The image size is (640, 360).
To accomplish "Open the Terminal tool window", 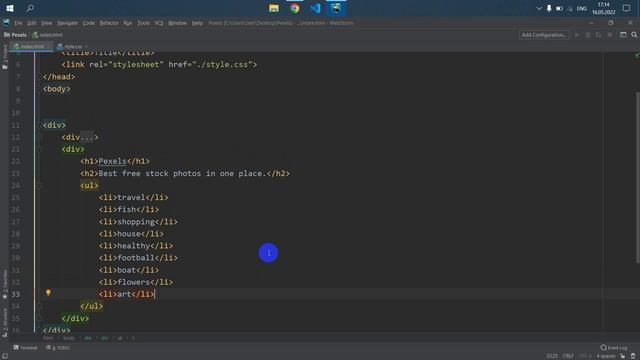I will tap(25, 348).
